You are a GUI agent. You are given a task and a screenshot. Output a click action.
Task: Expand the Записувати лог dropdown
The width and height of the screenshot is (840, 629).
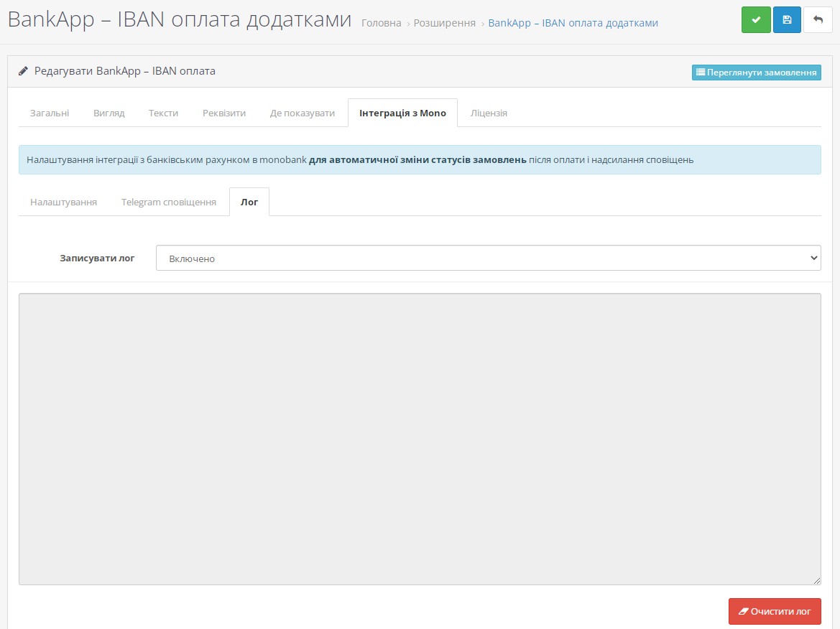488,258
